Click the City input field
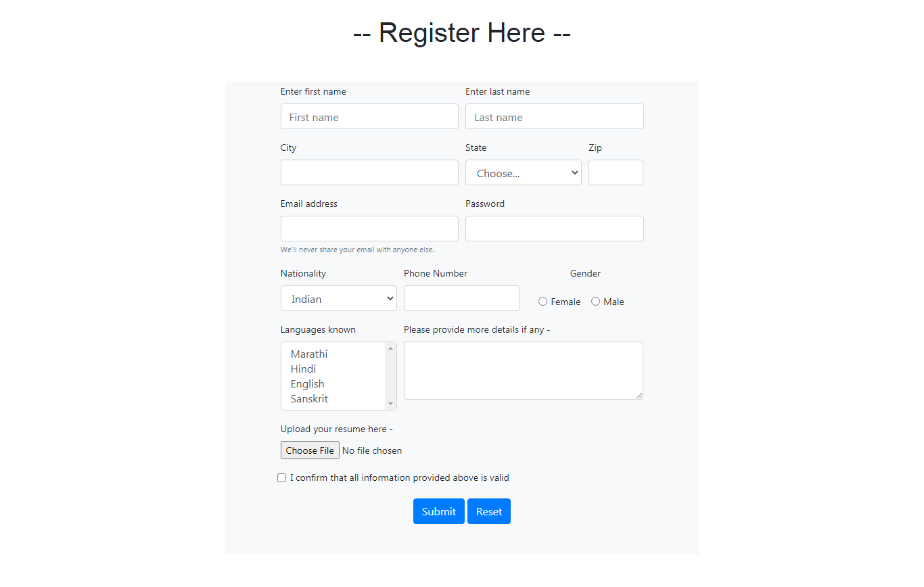The image size is (924, 587). pos(369,172)
